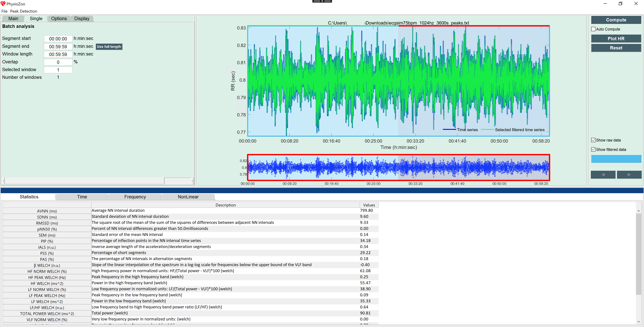
Task: Click the next window right arrow button
Action: [629, 175]
